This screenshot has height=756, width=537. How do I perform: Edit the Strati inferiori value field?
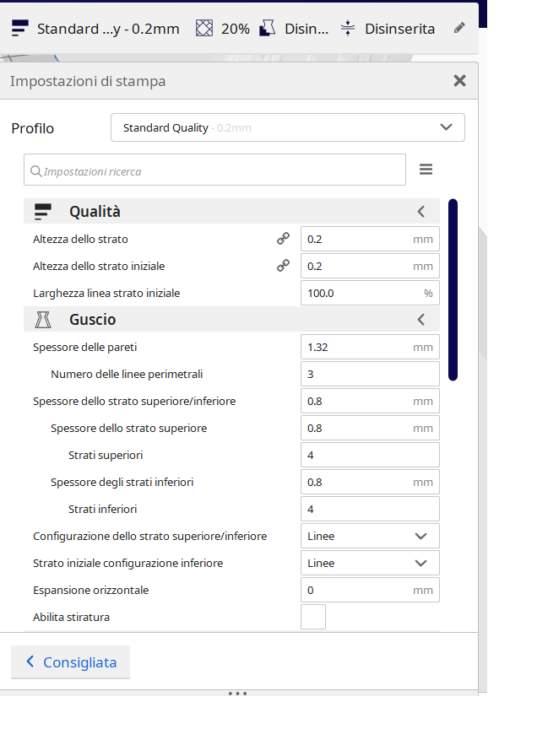tap(370, 509)
